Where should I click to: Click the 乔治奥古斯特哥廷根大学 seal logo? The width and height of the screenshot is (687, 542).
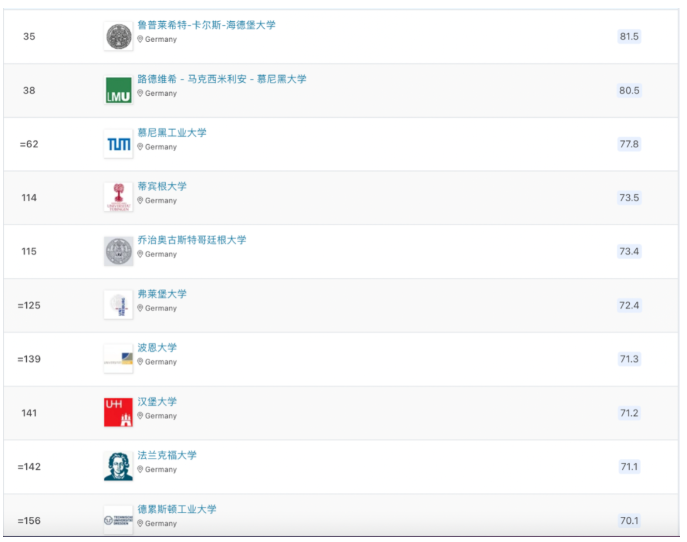118,251
